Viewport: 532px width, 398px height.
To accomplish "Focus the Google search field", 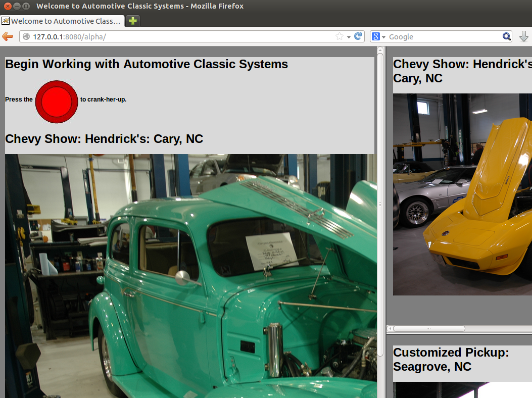I will (442, 36).
